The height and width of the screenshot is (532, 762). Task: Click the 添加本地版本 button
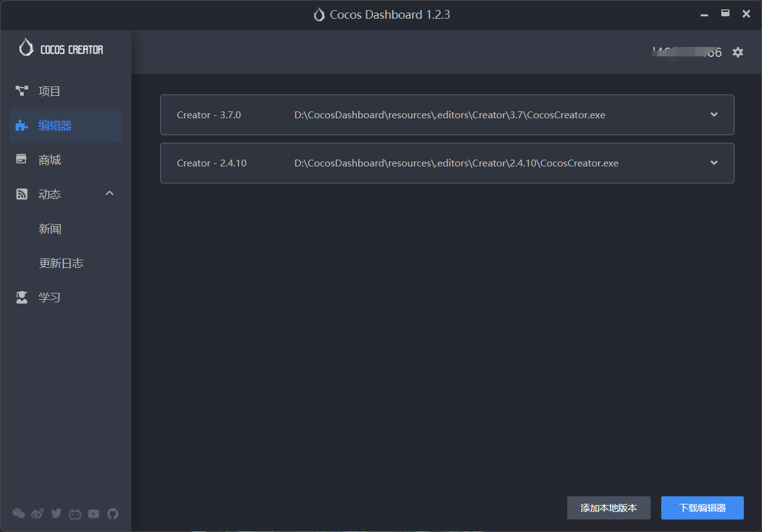[x=609, y=508]
